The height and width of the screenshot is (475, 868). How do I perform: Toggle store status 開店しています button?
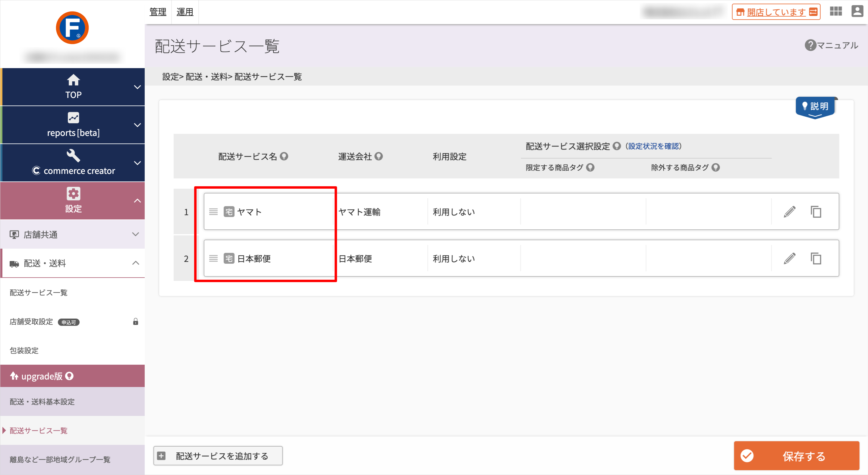(776, 12)
